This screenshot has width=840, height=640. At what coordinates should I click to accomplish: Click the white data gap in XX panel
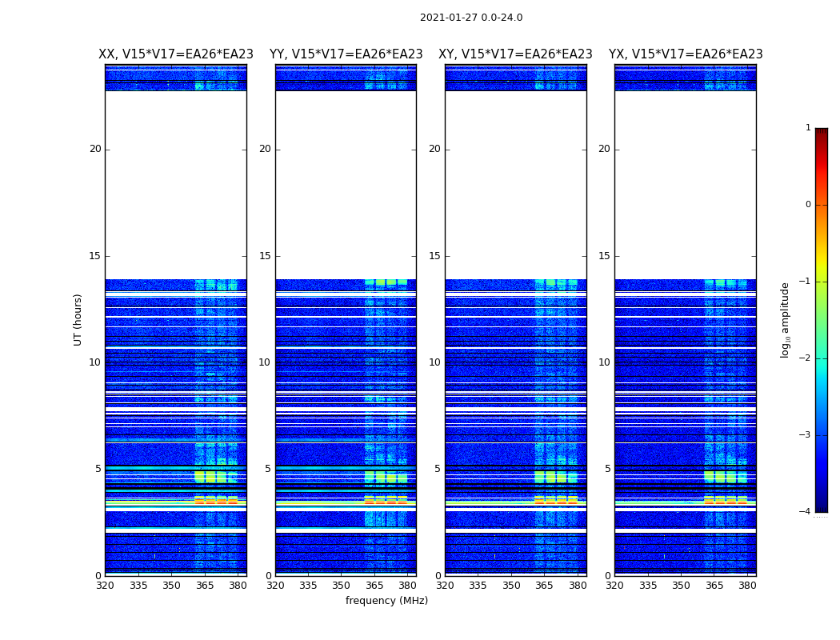tap(176, 184)
